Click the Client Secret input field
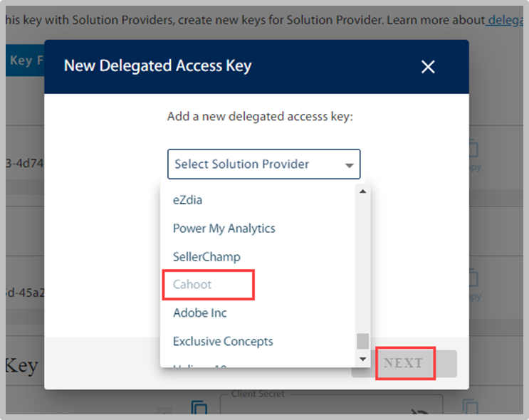Screen dimensions: 529x420 tap(331, 404)
